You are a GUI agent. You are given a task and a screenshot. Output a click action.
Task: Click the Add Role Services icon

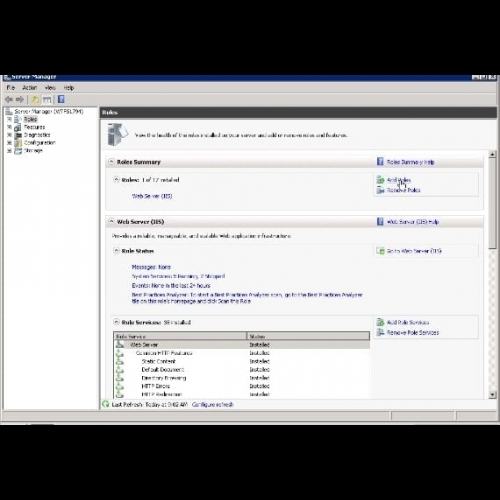tap(380, 322)
